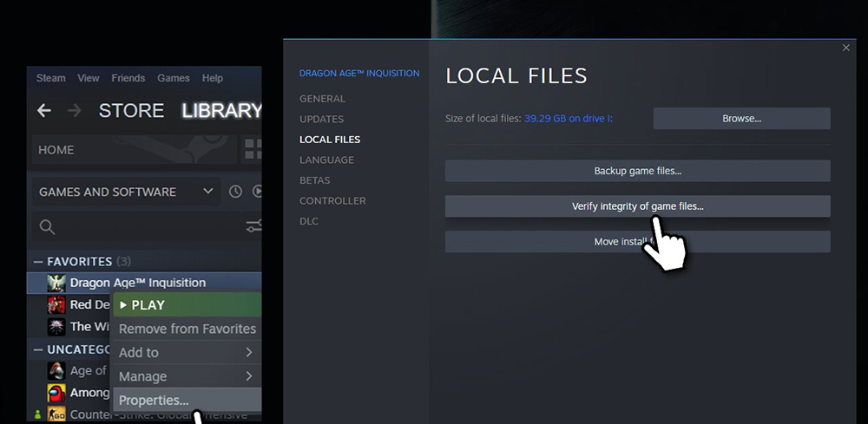
Task: Go to the STORE tab
Action: (131, 111)
